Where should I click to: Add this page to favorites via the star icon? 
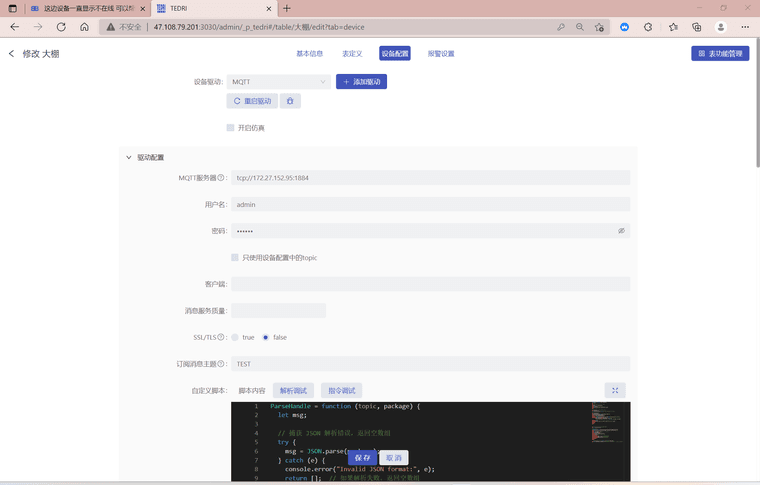click(599, 27)
